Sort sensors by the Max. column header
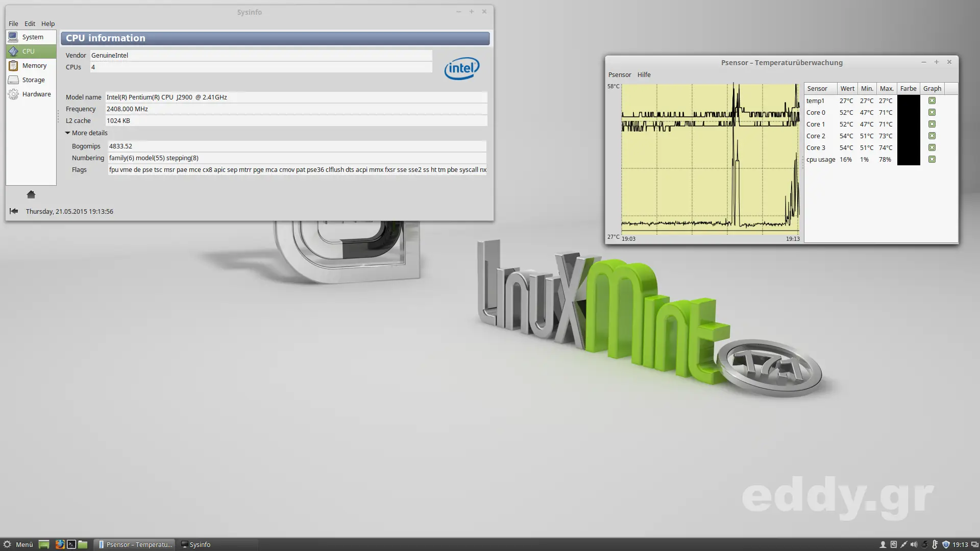The height and width of the screenshot is (551, 980). coord(887,89)
